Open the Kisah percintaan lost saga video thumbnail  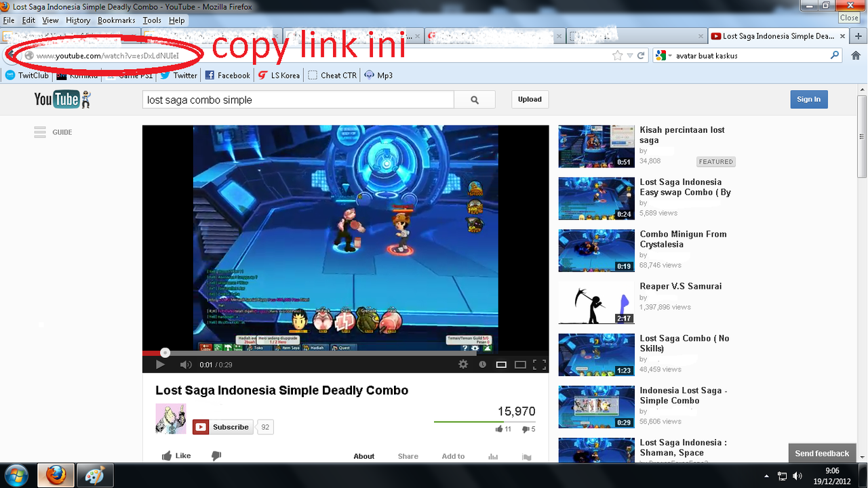[596, 146]
